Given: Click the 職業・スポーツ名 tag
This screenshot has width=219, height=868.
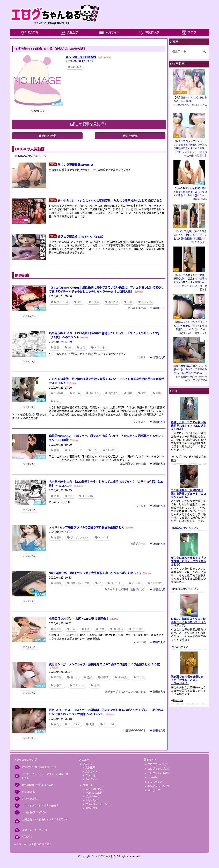Looking at the screenshot, I should (78, 583).
